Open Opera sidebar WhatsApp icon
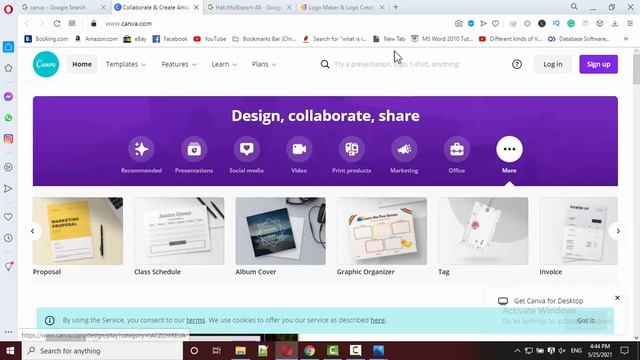The height and width of the screenshot is (360, 640). click(8, 118)
